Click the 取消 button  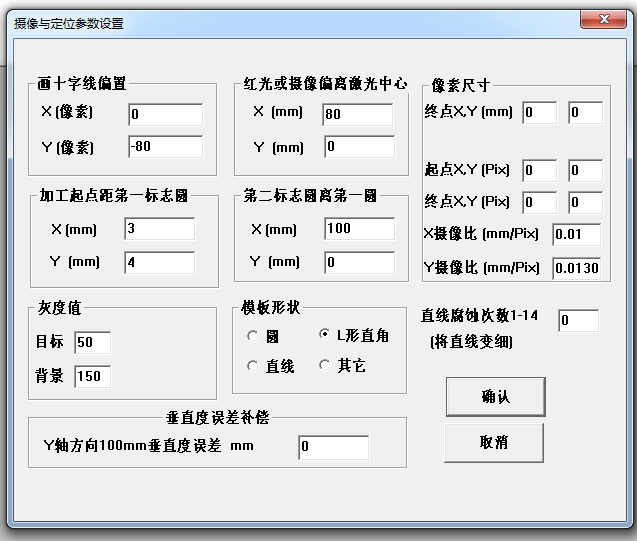494,442
